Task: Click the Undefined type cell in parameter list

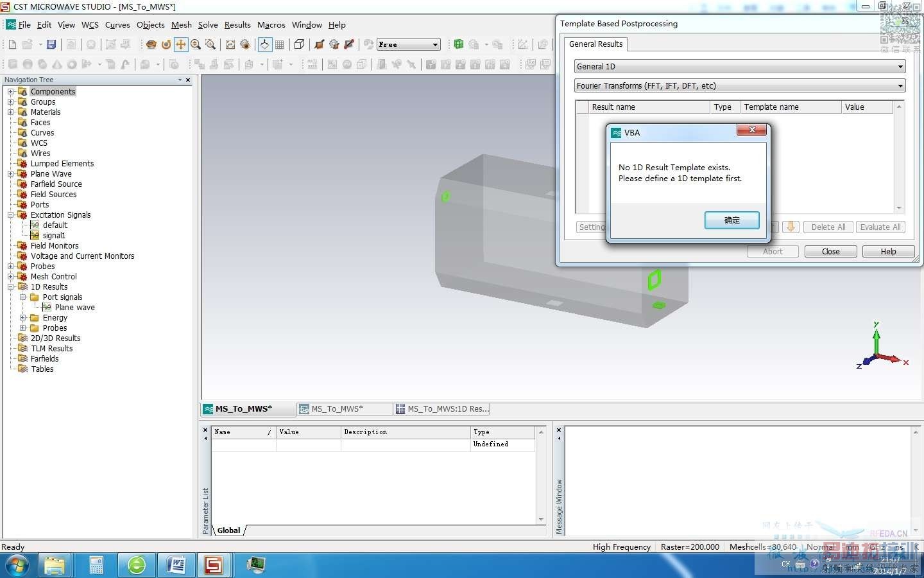Action: click(x=502, y=444)
